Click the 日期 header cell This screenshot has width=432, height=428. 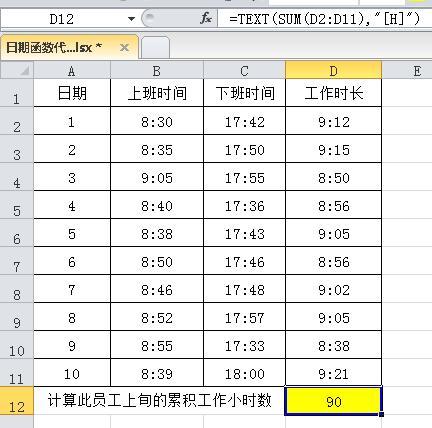click(x=72, y=93)
